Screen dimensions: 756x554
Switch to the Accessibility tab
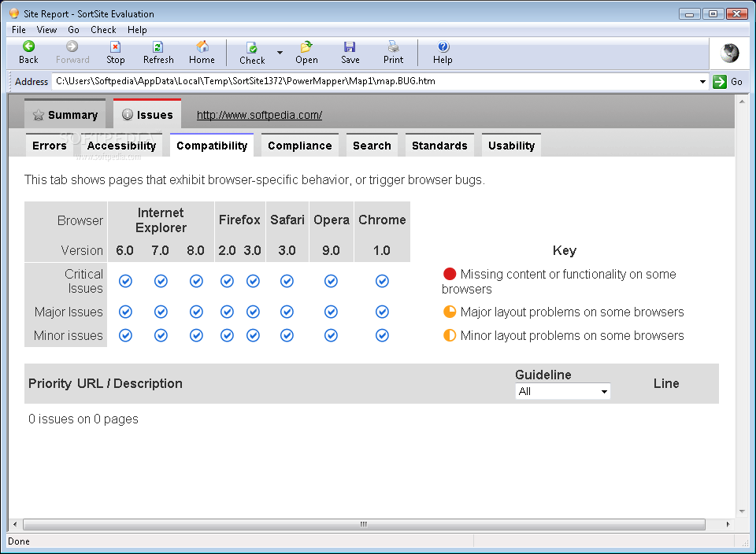tap(121, 146)
